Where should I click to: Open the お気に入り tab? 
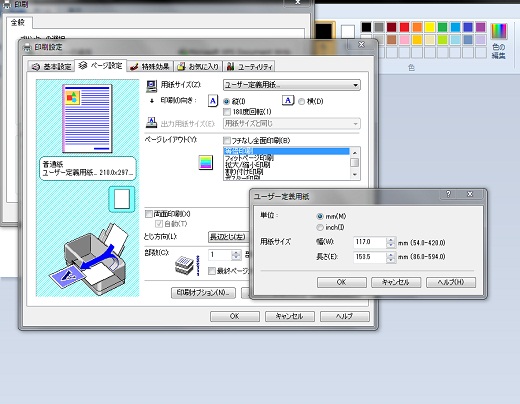(198, 67)
